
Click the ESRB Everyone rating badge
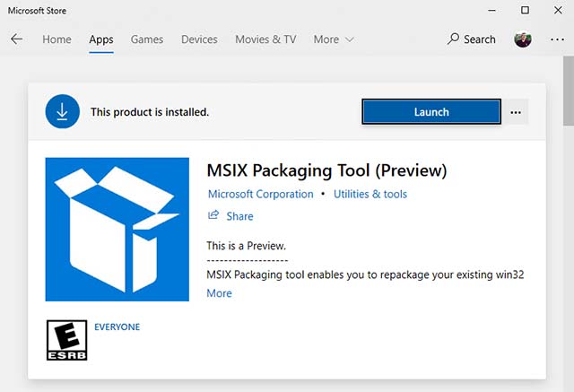(64, 342)
